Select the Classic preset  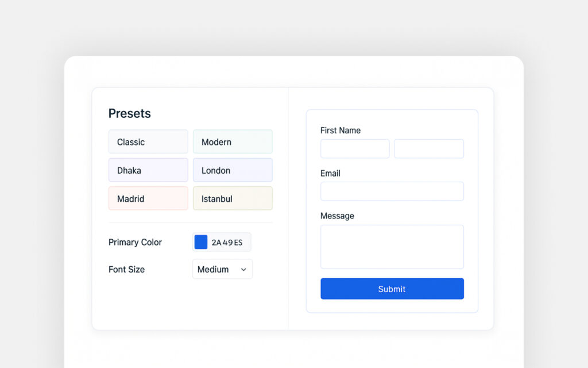coord(148,142)
